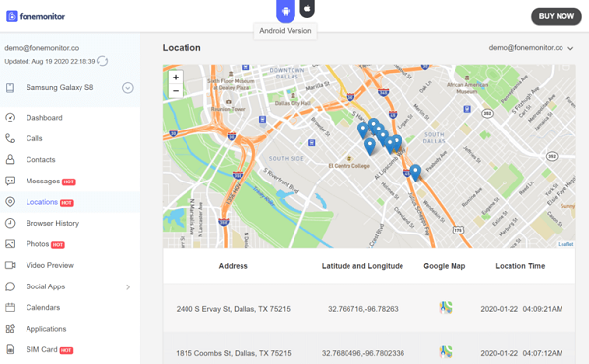Click the BUY NOW button

pyautogui.click(x=557, y=16)
